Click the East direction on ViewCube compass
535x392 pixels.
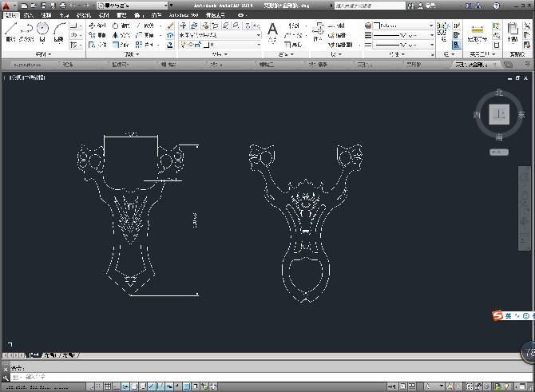521,115
